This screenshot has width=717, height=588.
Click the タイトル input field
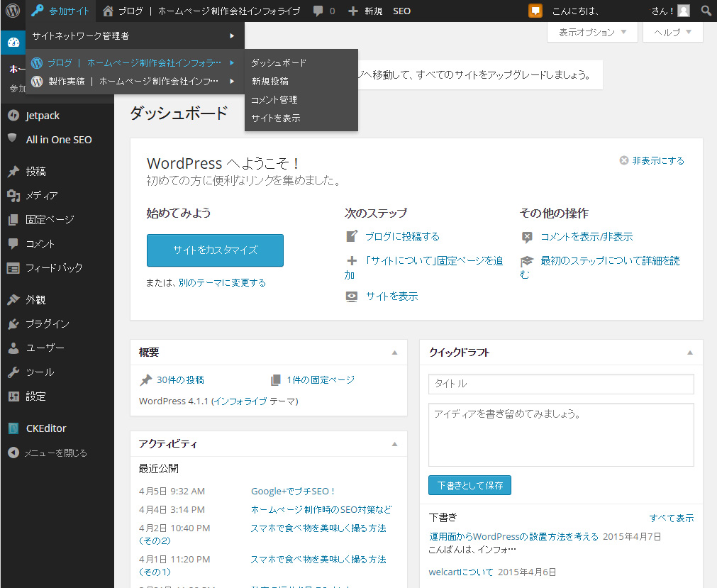click(x=561, y=384)
